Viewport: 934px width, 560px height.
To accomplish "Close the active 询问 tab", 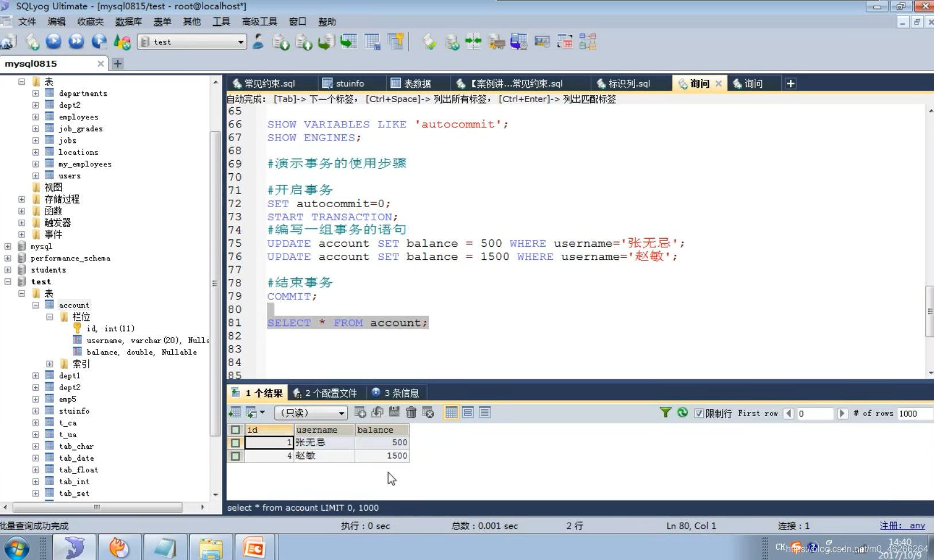I will click(718, 84).
